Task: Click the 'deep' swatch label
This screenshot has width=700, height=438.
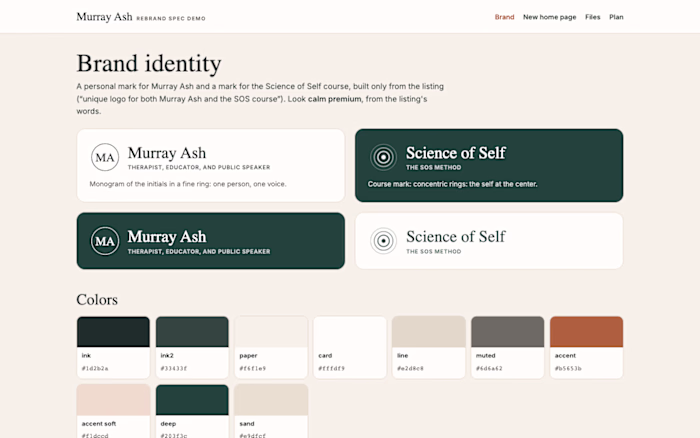Action: point(168,423)
